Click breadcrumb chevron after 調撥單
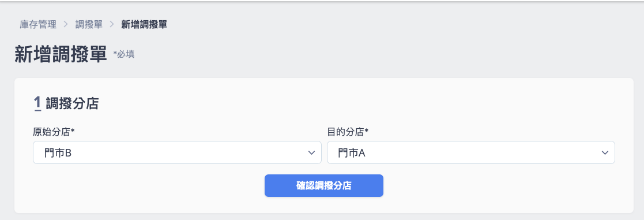This screenshot has height=220, width=644. point(112,25)
